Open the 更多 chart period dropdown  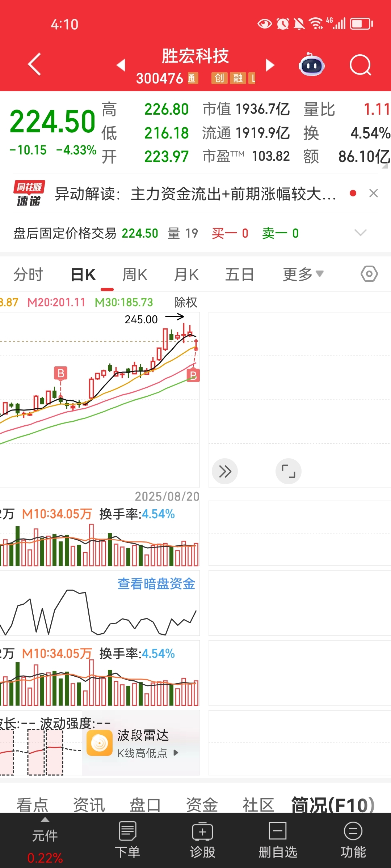coord(303,275)
